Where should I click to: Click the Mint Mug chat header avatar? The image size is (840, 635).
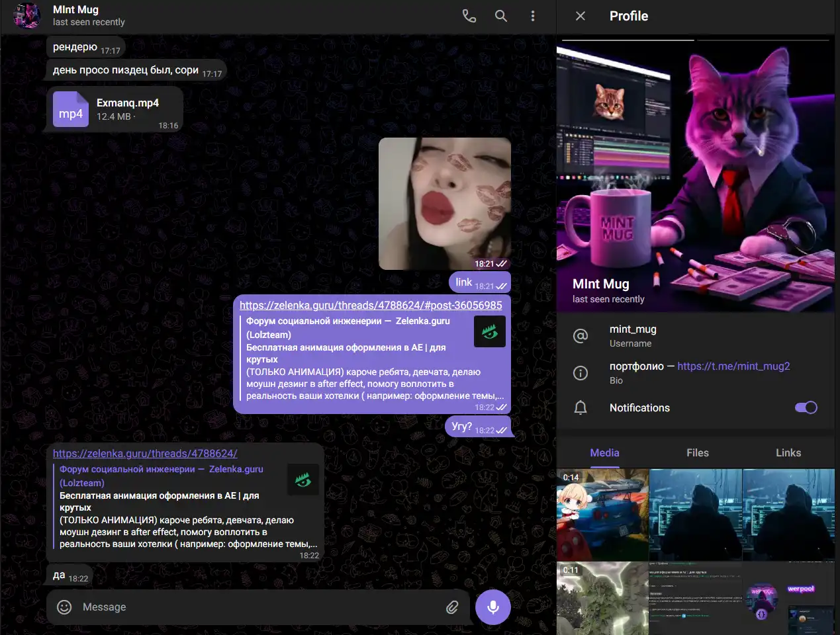click(x=27, y=16)
